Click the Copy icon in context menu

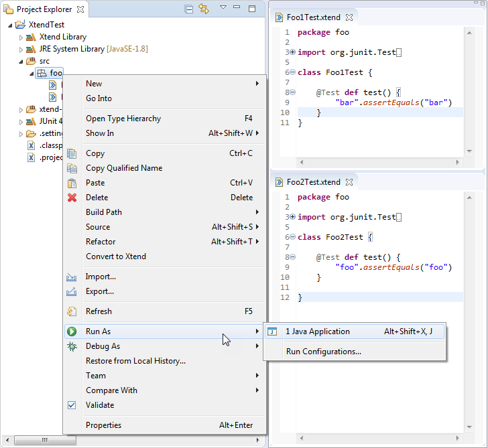(72, 153)
